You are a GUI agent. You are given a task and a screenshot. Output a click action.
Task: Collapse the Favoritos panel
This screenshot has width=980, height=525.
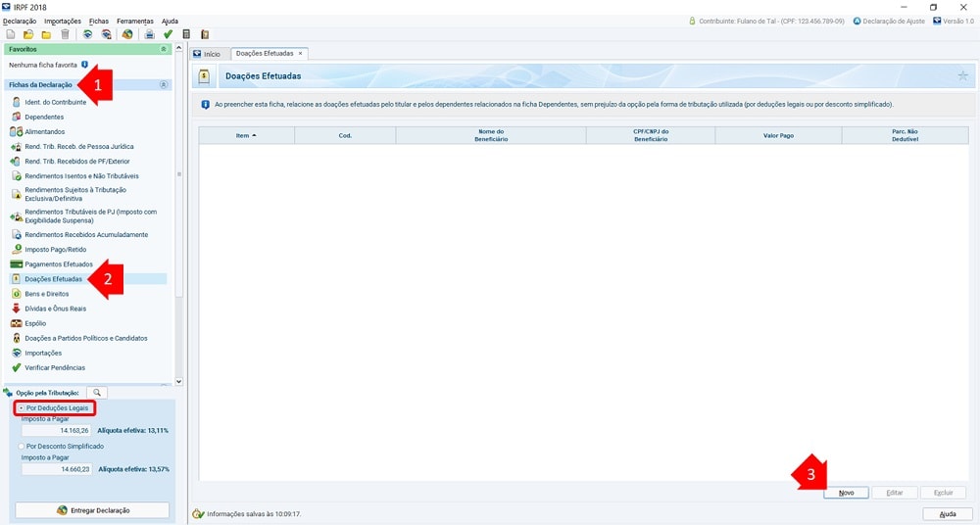164,48
